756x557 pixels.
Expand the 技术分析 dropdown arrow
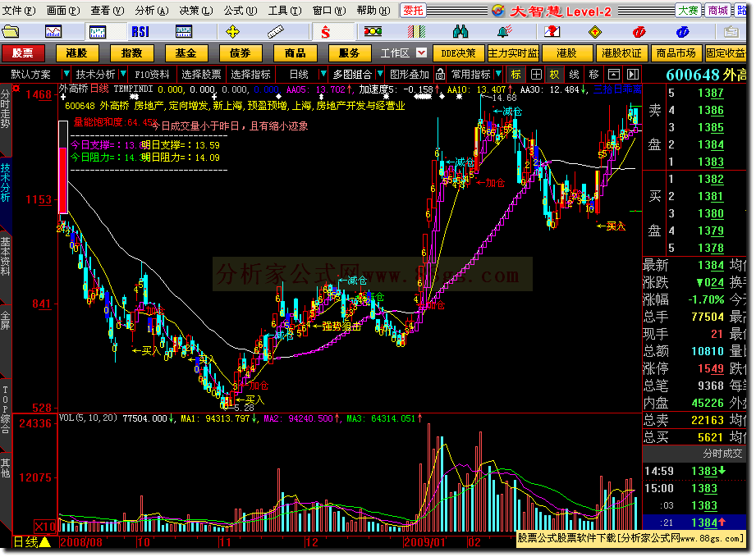[x=123, y=74]
